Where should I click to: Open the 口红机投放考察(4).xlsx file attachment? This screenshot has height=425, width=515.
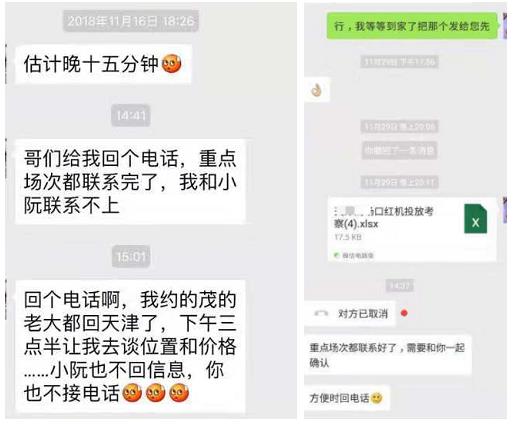[x=412, y=229]
